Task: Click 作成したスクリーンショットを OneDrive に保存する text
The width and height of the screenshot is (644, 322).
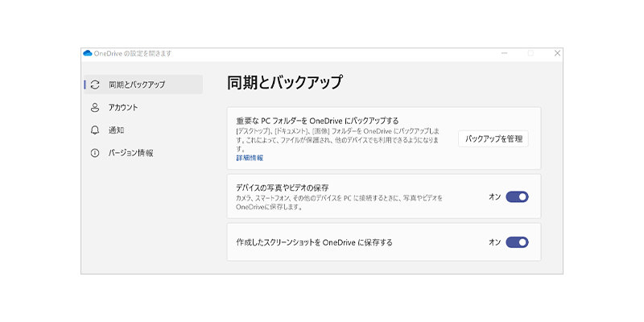Action: click(314, 242)
